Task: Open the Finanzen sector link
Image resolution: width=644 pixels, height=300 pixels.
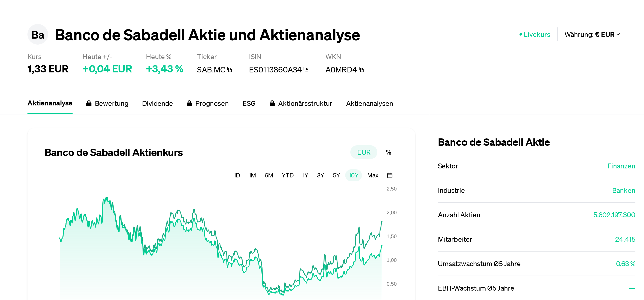Action: 621,166
